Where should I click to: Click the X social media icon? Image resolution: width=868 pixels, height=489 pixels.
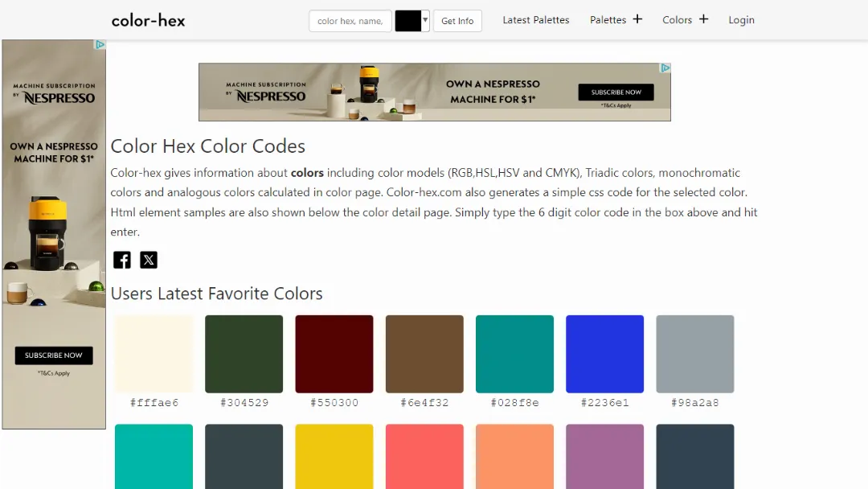149,260
